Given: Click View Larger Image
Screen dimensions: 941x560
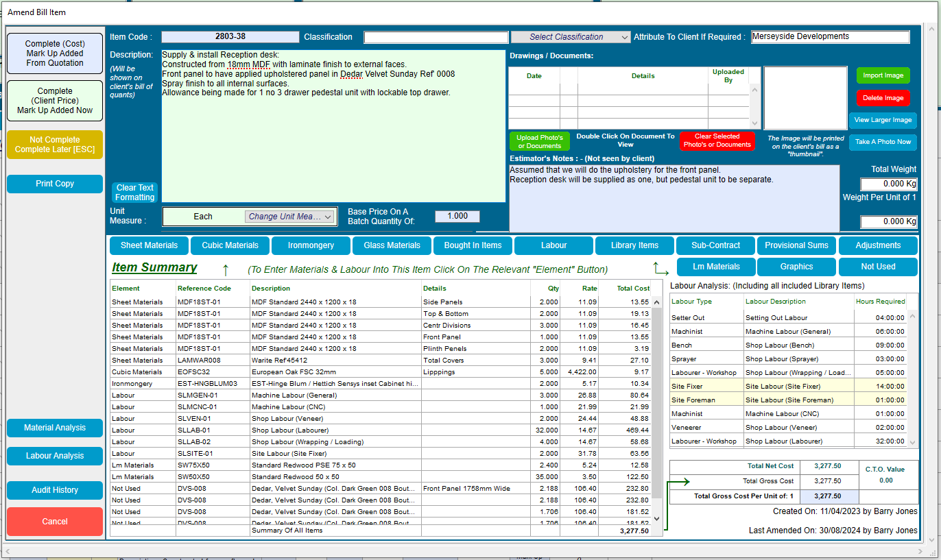Looking at the screenshot, I should coord(883,120).
